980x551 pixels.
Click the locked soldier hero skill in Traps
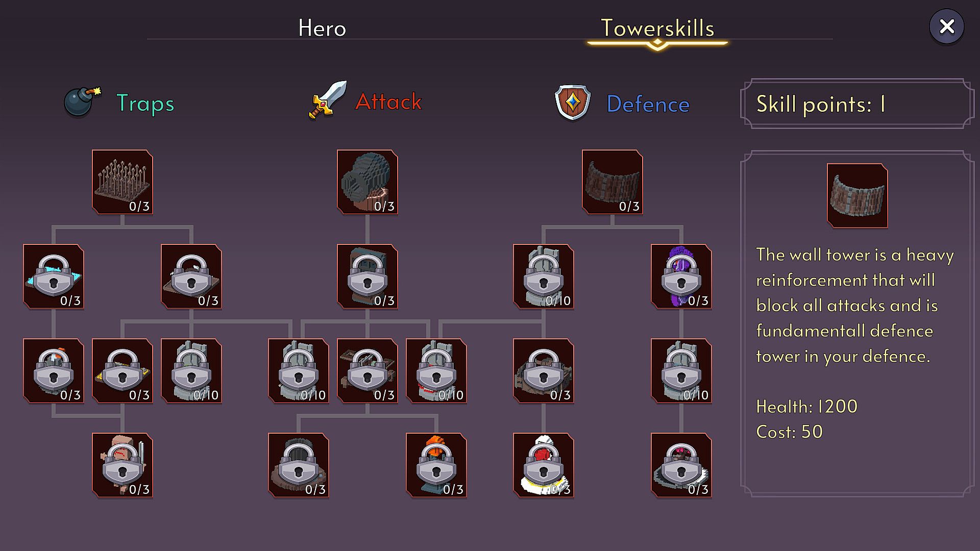[x=122, y=465]
